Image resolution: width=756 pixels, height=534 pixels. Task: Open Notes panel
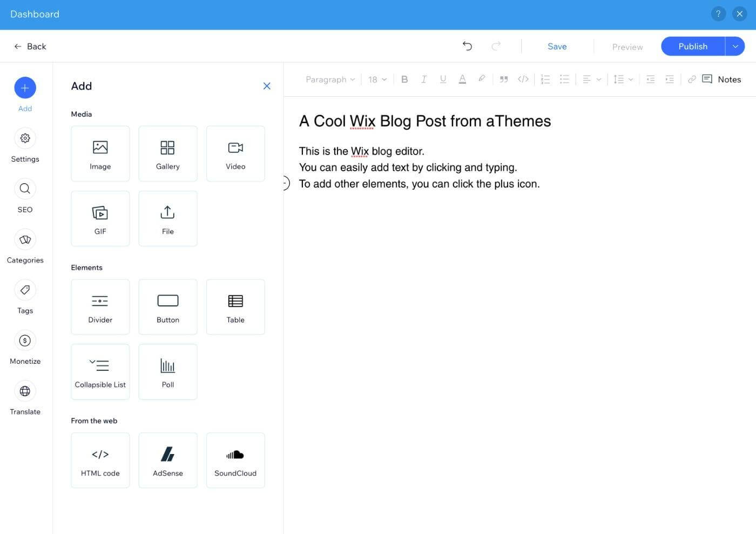point(721,79)
